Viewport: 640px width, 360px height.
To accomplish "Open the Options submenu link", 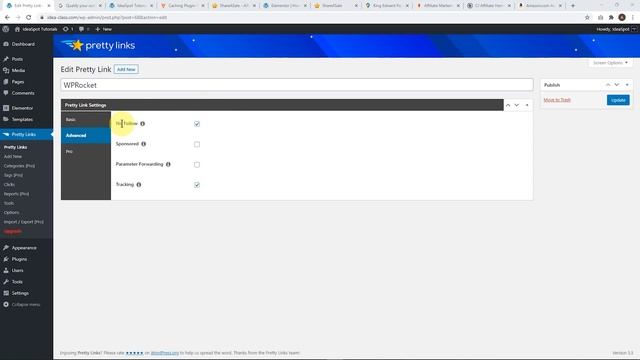I will [x=11, y=213].
